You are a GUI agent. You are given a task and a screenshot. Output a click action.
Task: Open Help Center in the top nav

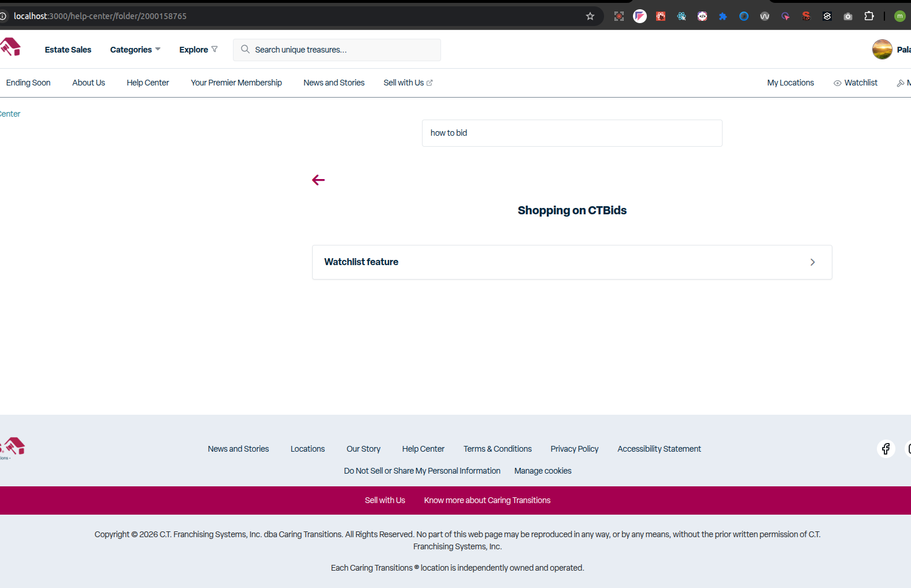pos(148,83)
